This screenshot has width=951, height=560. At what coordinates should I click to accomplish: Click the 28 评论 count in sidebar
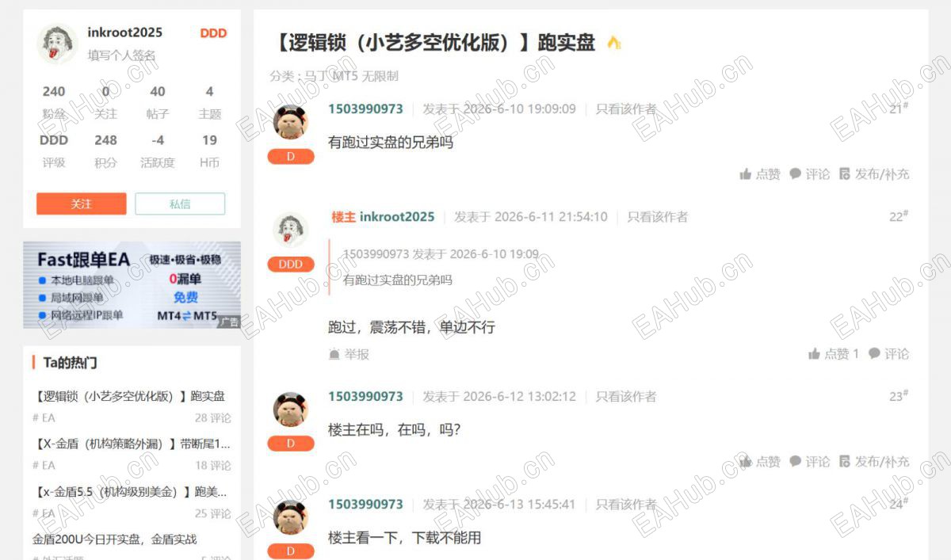(x=213, y=418)
